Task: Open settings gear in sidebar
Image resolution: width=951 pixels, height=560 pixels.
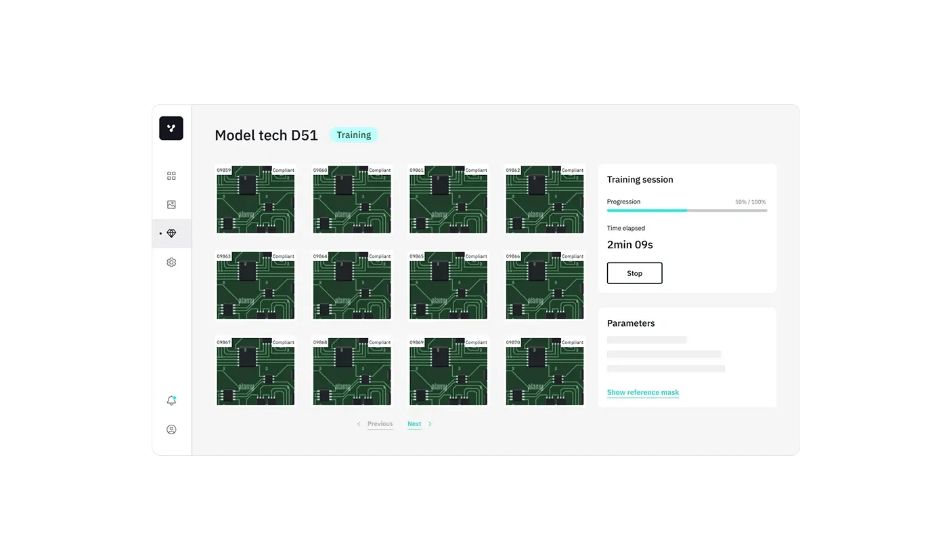Action: pos(171,262)
